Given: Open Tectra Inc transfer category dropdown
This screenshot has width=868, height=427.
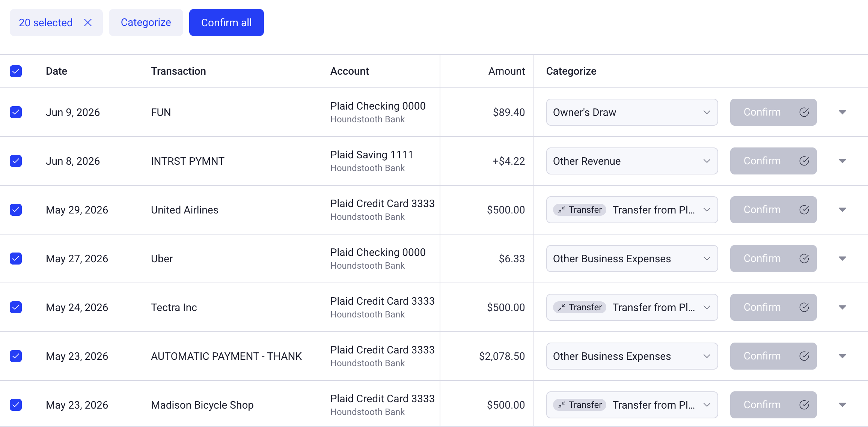Looking at the screenshot, I should (x=632, y=307).
